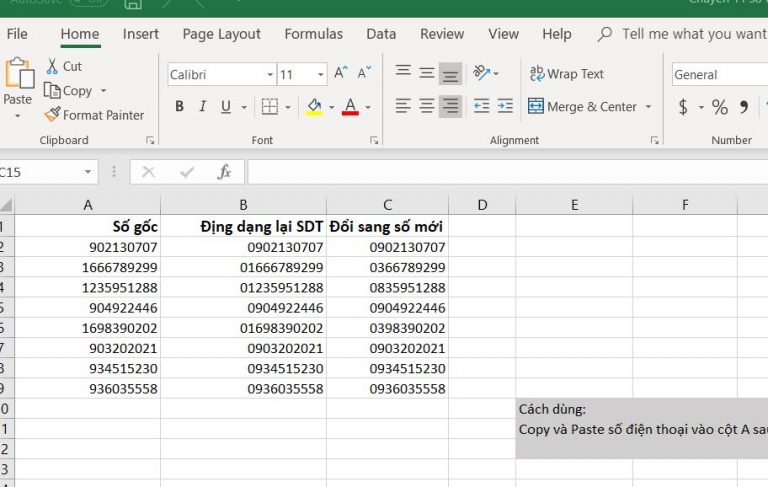Open the File tab
768x487 pixels.
point(17,34)
